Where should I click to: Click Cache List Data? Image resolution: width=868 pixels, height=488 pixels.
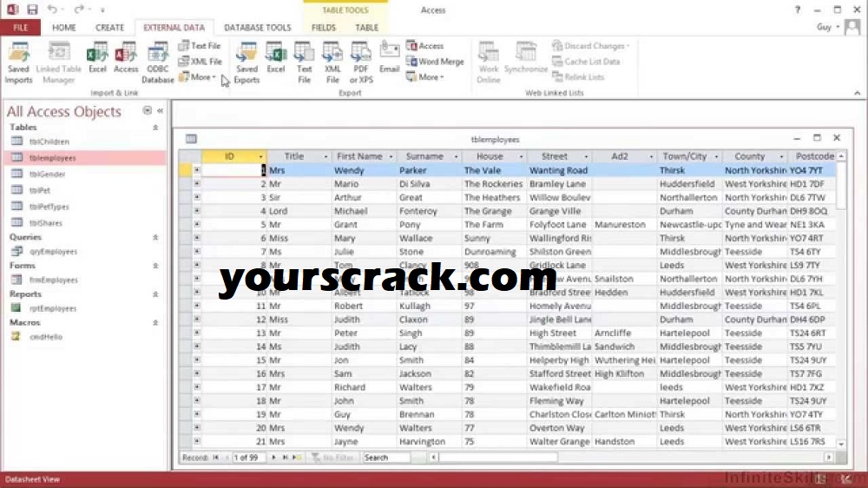pyautogui.click(x=586, y=62)
